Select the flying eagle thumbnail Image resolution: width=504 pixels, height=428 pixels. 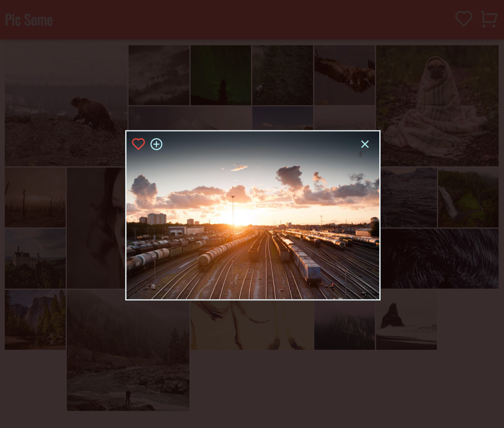(x=344, y=75)
